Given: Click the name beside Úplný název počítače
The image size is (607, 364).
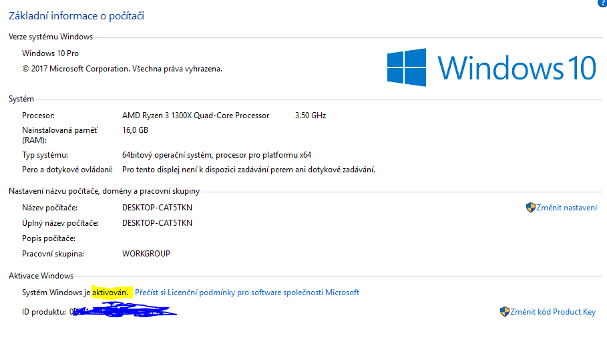Looking at the screenshot, I should point(157,223).
